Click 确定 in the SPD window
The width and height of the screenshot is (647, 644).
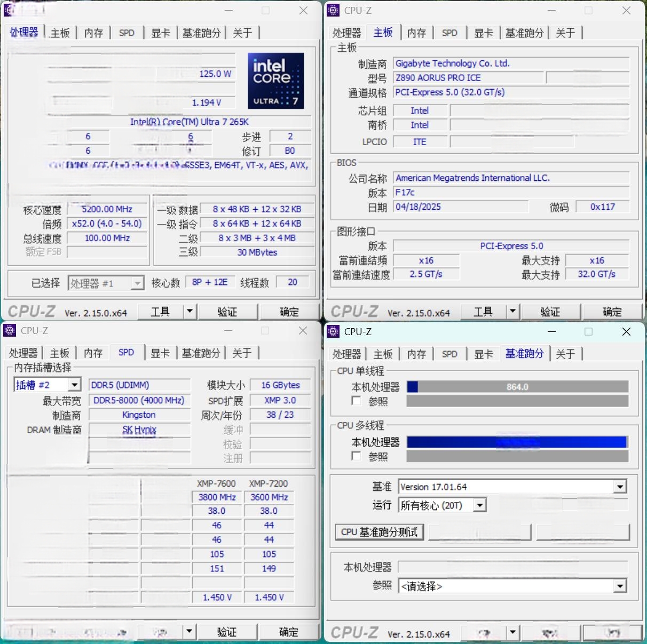pos(289,632)
